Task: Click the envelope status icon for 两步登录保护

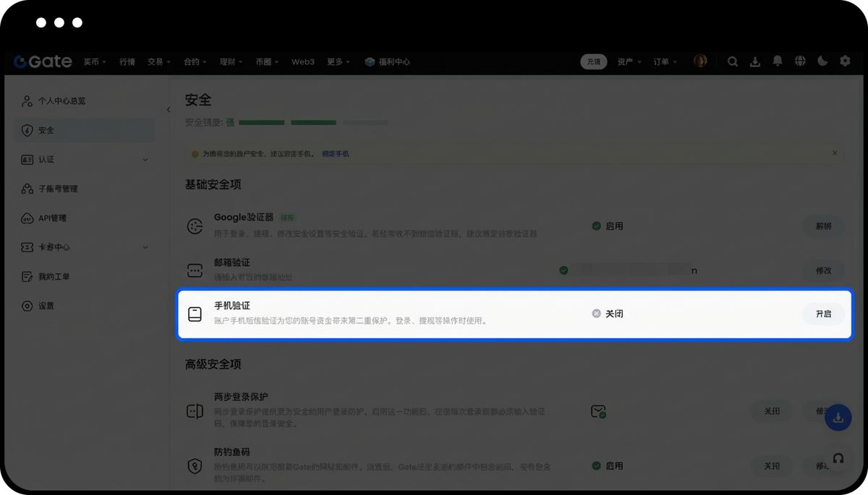Action: (598, 412)
